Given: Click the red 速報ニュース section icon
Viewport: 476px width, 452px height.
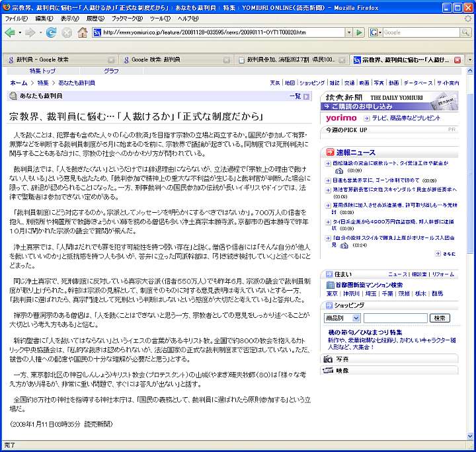Looking at the screenshot, I should [329, 152].
